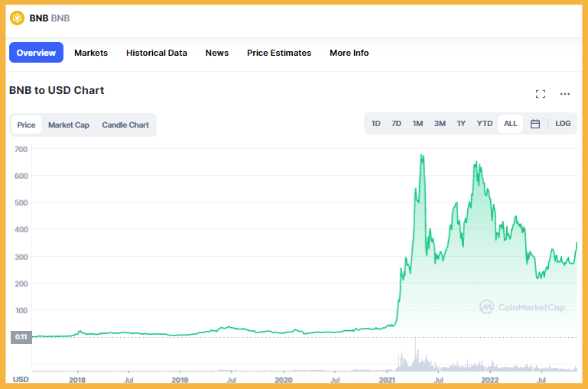This screenshot has height=389, width=588.
Task: Set chart range to 7D
Action: click(396, 124)
